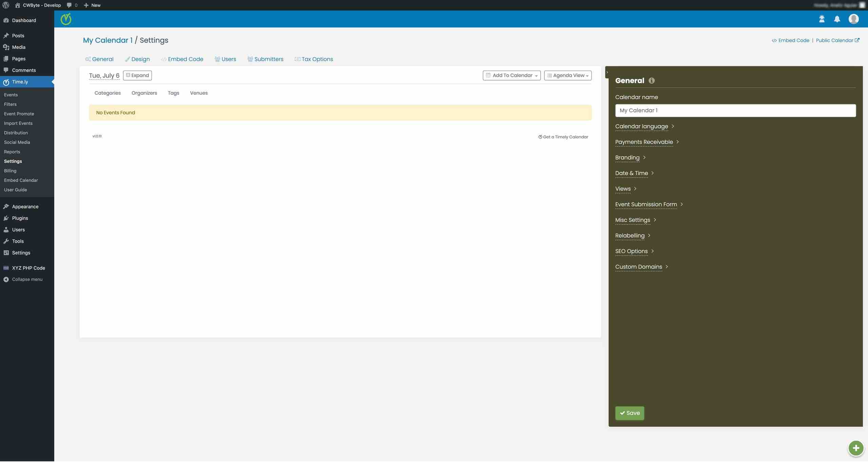Open the Categories filter
The image size is (868, 462).
[x=107, y=93]
